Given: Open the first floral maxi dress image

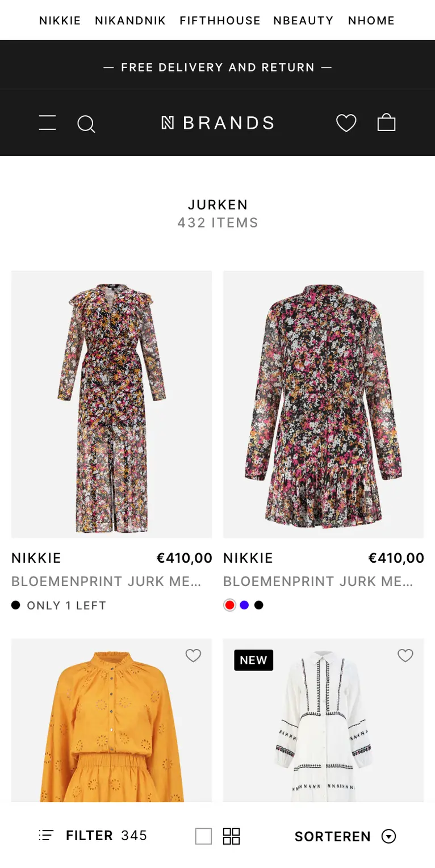Looking at the screenshot, I should 111,404.
